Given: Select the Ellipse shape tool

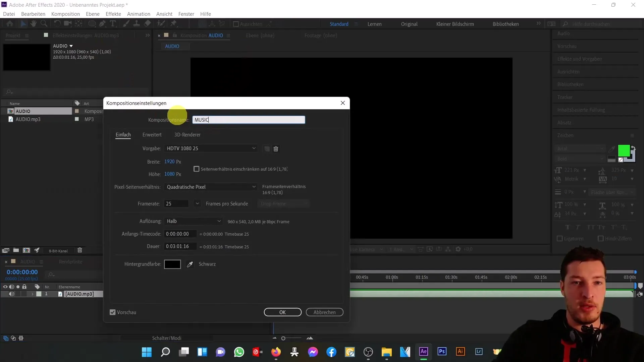Looking at the screenshot, I should (92, 24).
